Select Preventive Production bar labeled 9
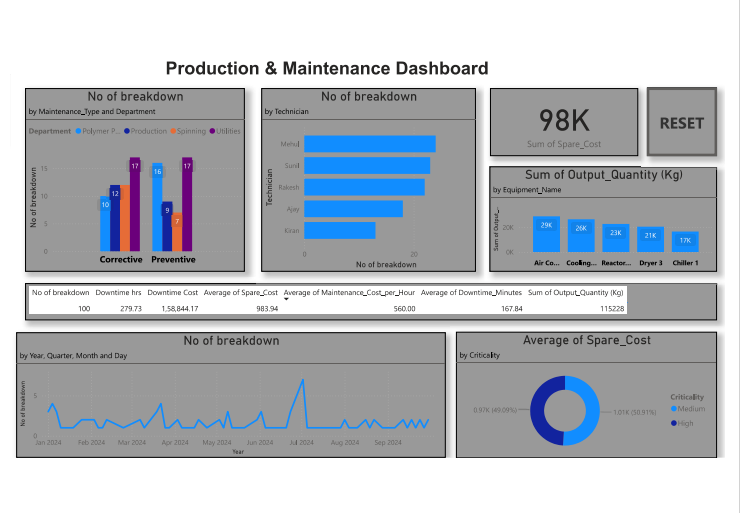 pyautogui.click(x=167, y=227)
